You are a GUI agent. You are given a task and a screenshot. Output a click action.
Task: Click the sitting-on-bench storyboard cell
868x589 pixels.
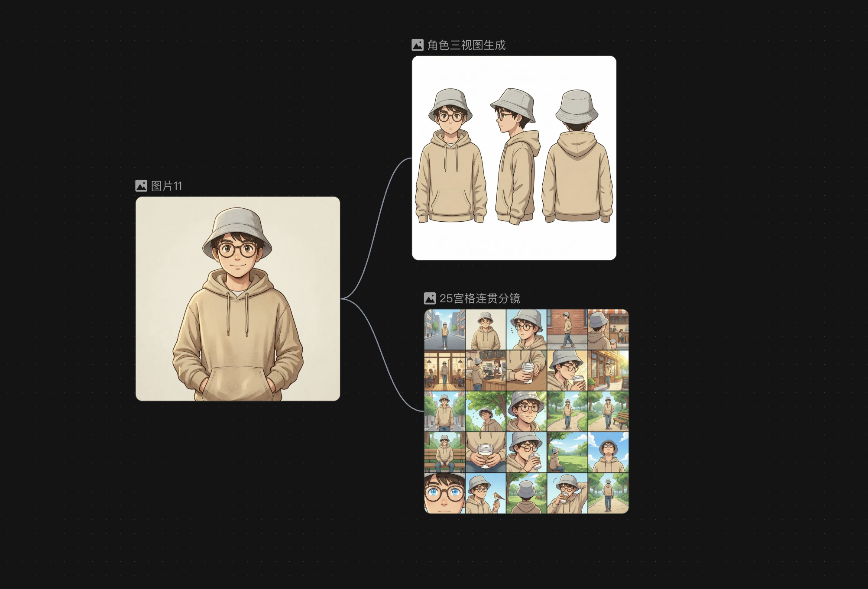tap(444, 453)
